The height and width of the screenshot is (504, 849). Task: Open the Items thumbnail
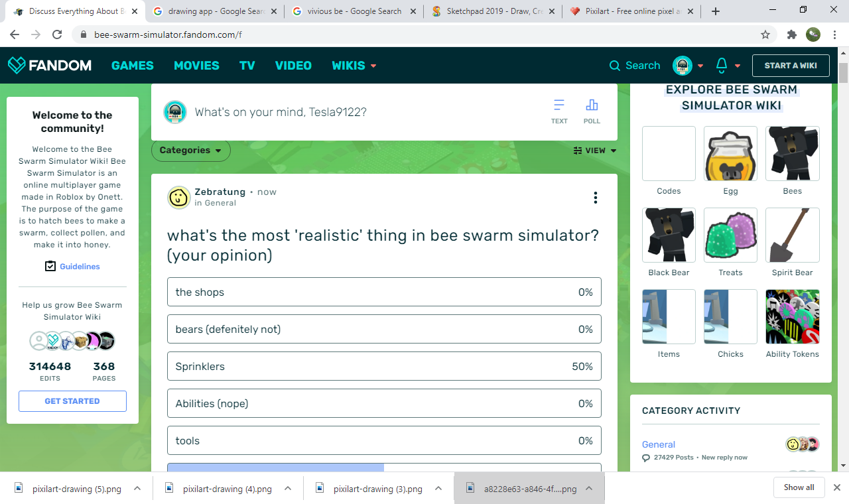tap(669, 316)
